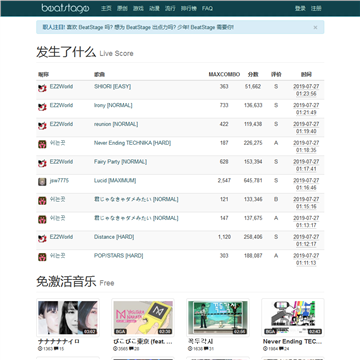The image size is (360, 360).
Task: Open the 排行榜 ranking menu
Action: coord(189,8)
